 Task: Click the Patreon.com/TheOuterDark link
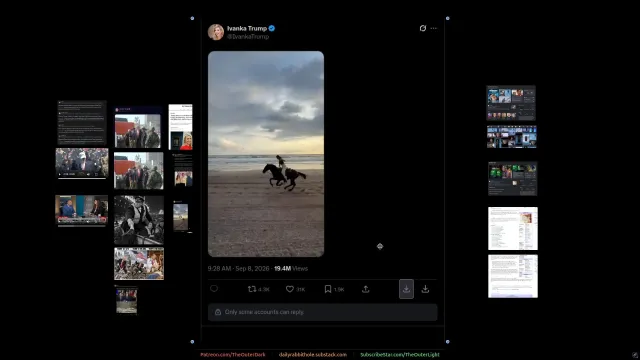pos(233,355)
